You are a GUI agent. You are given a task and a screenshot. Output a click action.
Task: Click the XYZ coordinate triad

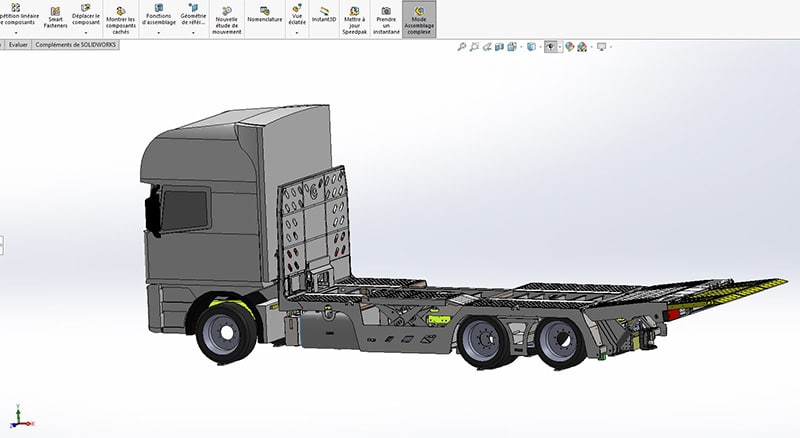tap(20, 416)
